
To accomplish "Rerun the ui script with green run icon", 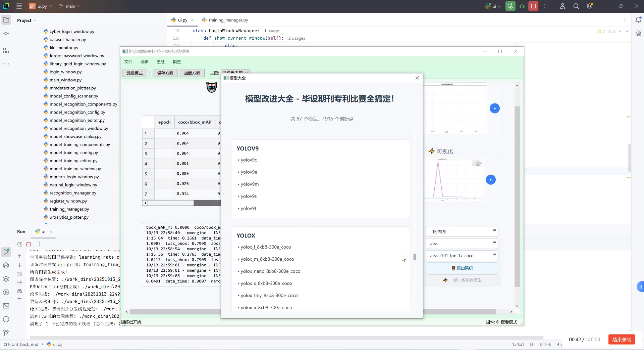I will click(x=511, y=6).
